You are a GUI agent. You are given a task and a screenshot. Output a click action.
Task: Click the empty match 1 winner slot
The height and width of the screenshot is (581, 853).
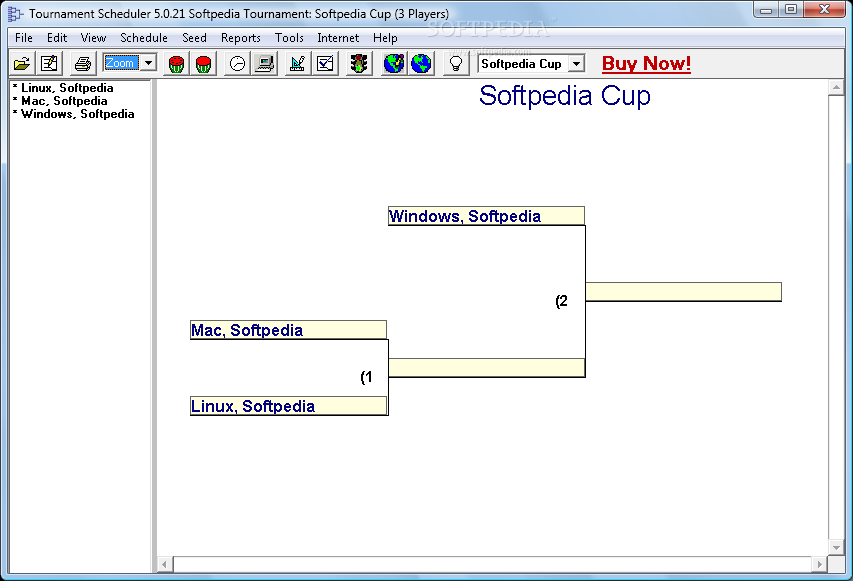click(487, 368)
